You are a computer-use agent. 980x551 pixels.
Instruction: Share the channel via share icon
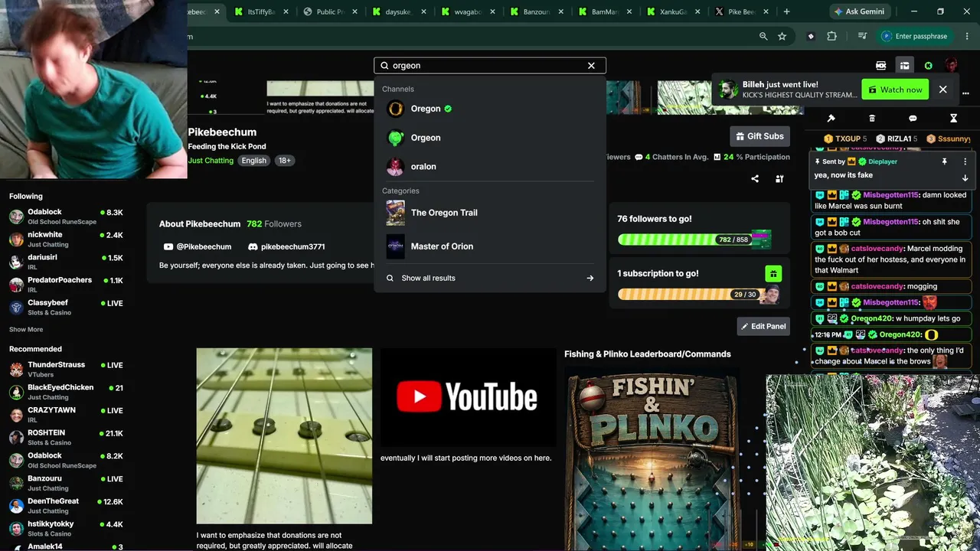coord(755,179)
